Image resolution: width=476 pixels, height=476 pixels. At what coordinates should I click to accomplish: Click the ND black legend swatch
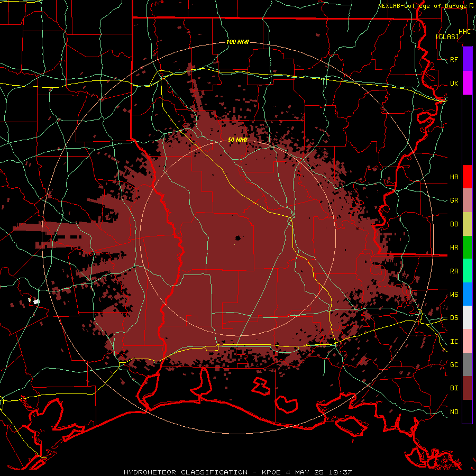(467, 411)
